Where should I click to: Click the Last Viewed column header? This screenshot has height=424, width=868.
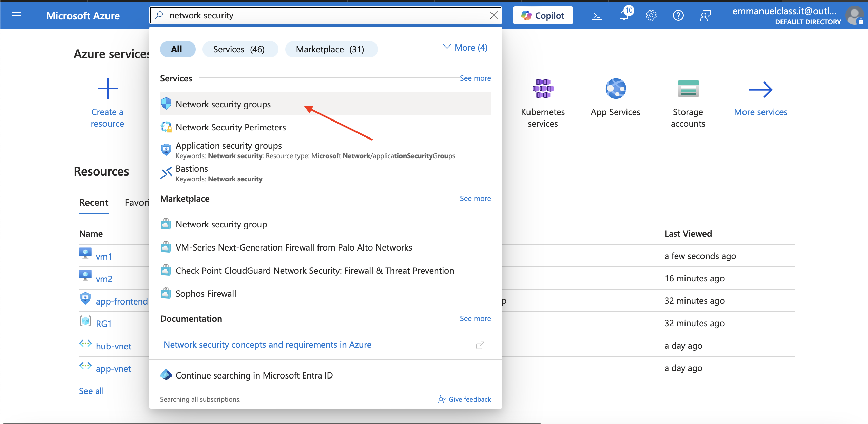(688, 234)
